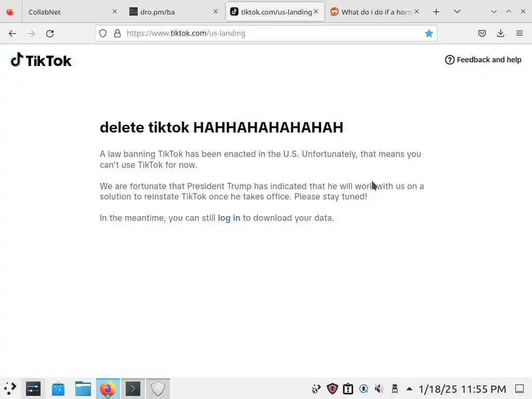Click the show desktop button
Viewport: 532px width, 399px height.
click(x=520, y=389)
